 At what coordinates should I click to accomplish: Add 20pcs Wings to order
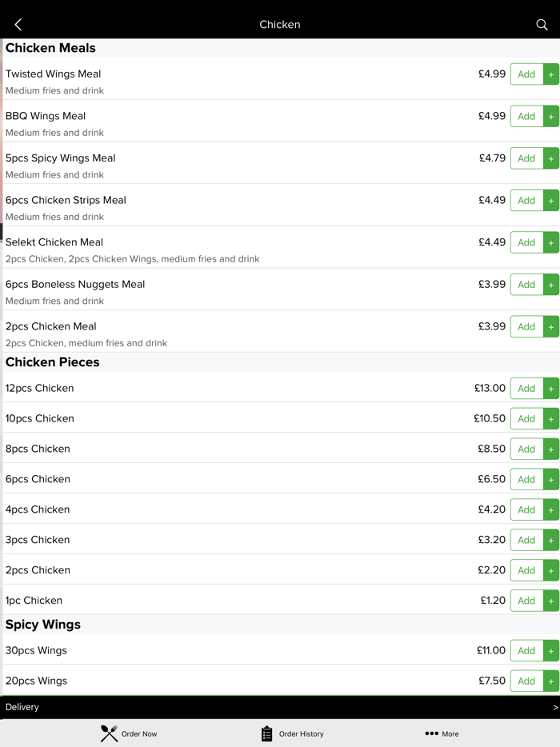tap(526, 681)
